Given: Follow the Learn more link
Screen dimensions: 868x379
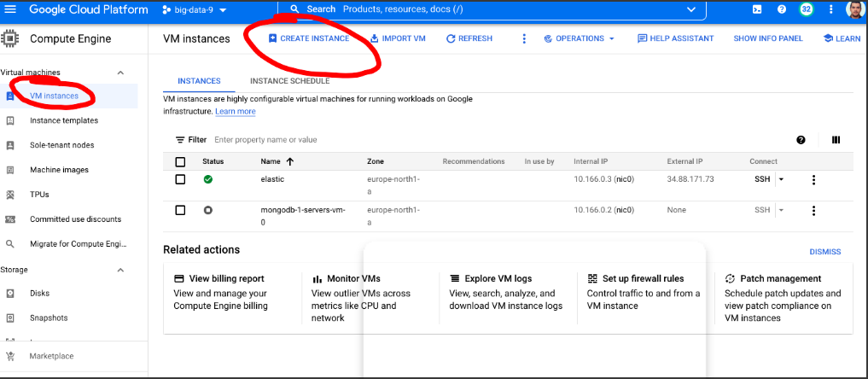Looking at the screenshot, I should pos(236,111).
